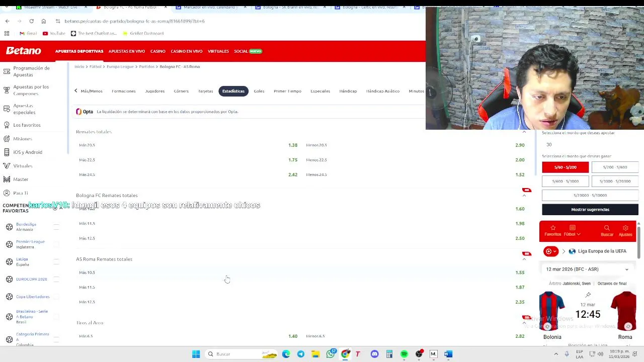Open the Windows Start menu

(196, 354)
